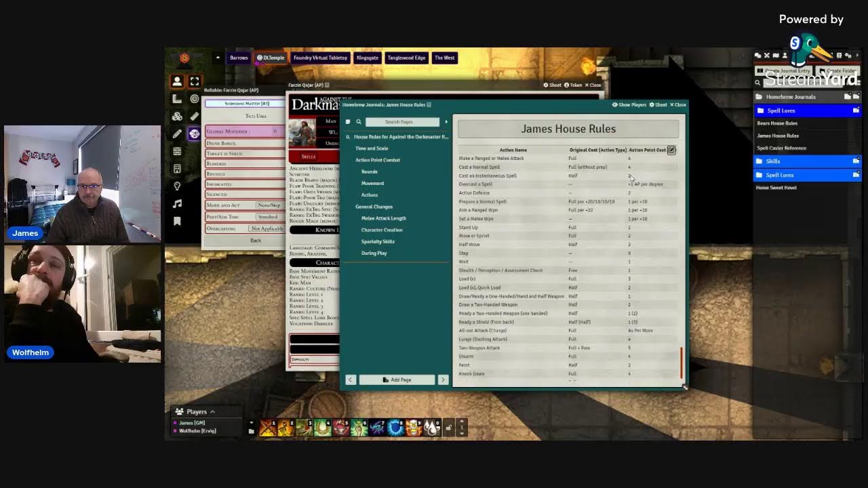Open the Scenes Directory sidebar tab
The image size is (868, 488).
pyautogui.click(x=776, y=56)
